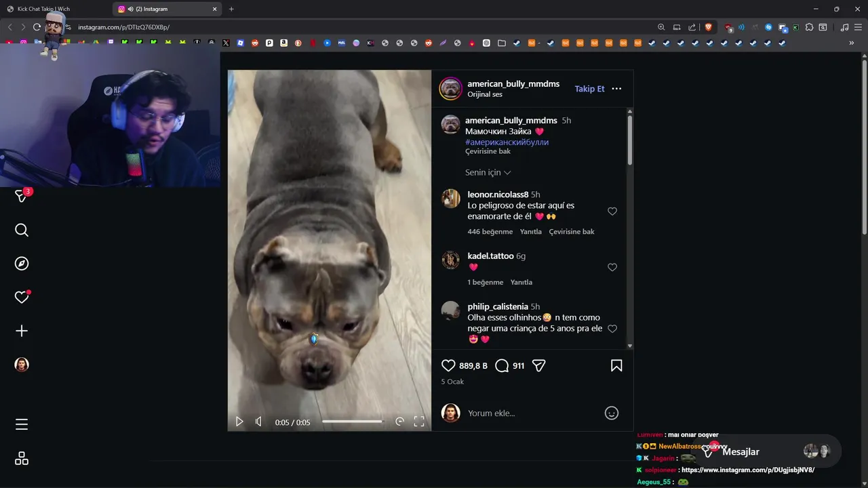Open post options three-dot menu

click(x=616, y=89)
